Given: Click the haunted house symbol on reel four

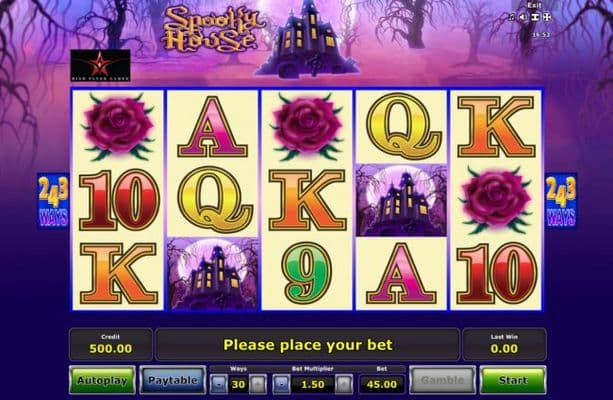Looking at the screenshot, I should pos(401,200).
